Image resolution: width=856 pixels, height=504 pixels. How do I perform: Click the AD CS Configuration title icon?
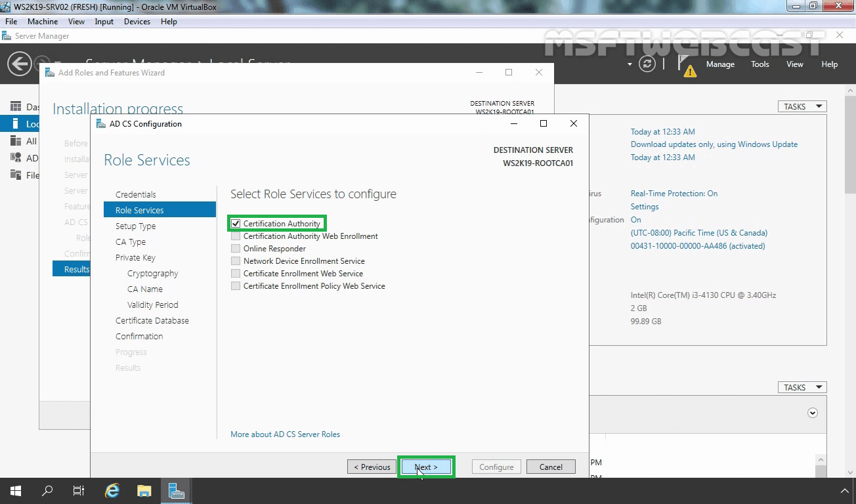100,123
